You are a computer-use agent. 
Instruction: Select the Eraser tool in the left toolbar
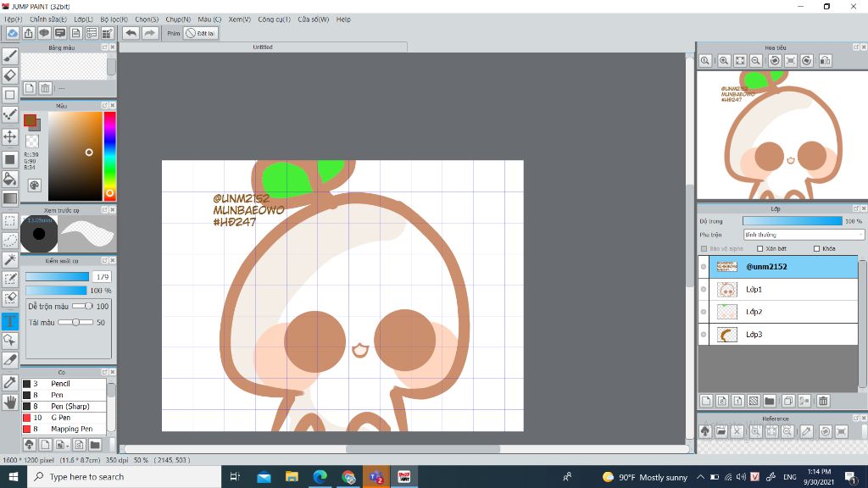[10, 75]
